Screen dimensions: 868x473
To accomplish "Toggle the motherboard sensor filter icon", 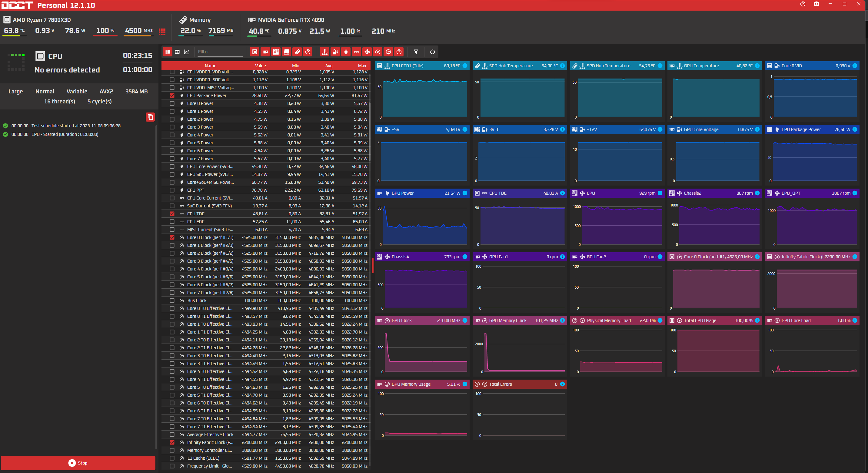I will (276, 52).
